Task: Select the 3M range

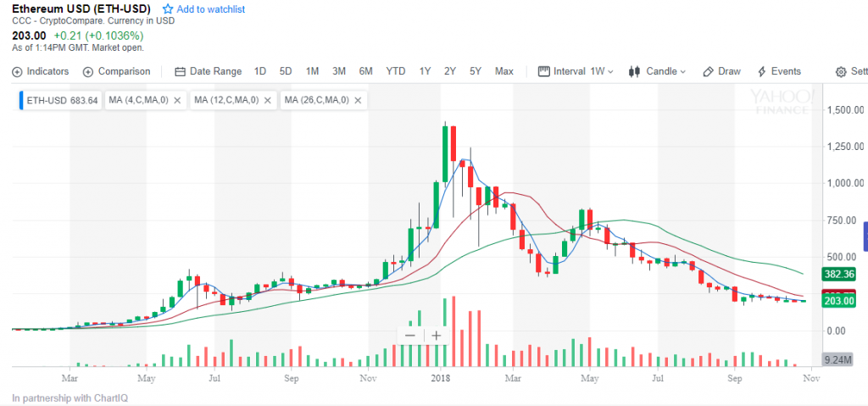Action: [339, 71]
